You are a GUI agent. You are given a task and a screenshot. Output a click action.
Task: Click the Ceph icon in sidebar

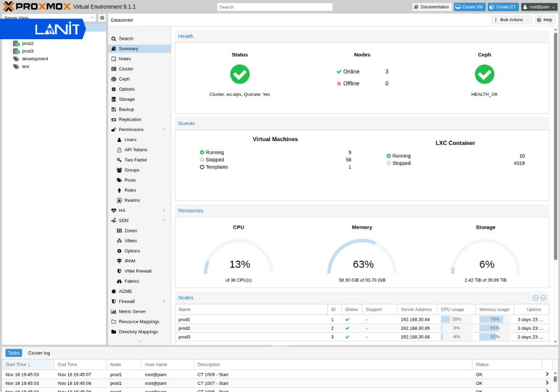click(114, 79)
